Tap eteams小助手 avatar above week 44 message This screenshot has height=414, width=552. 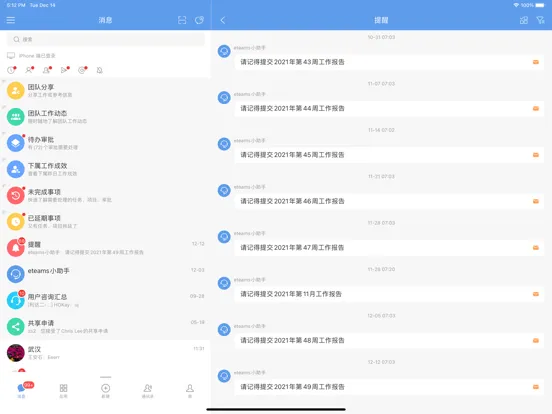[x=224, y=98]
